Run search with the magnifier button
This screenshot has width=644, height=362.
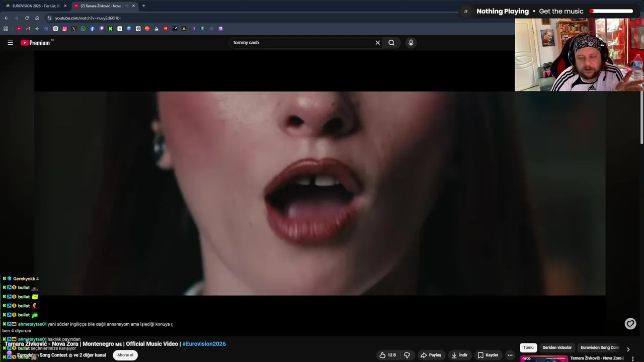tap(391, 43)
